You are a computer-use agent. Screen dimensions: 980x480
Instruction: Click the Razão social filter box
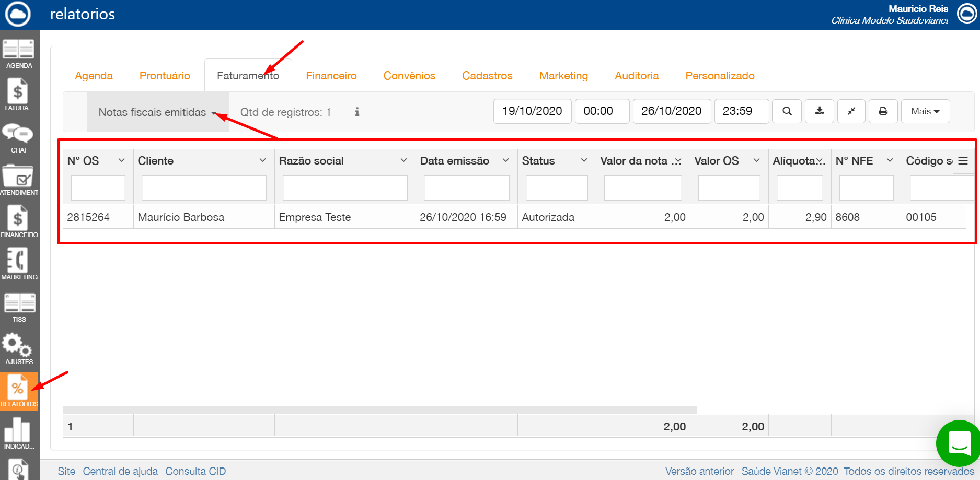tap(345, 188)
